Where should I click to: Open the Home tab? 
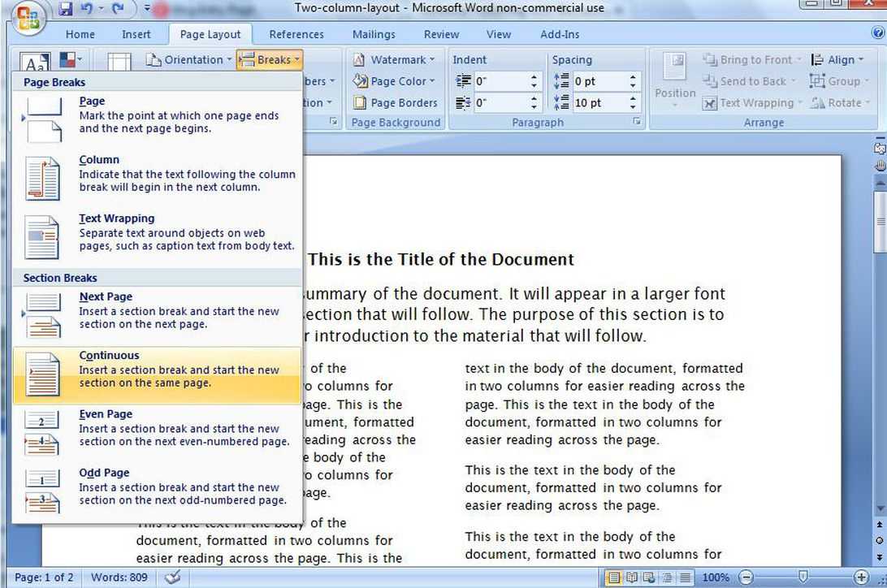[80, 34]
